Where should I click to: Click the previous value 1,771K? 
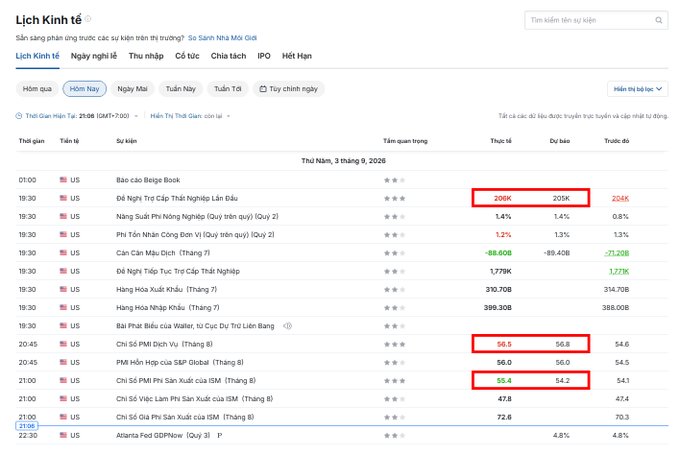pos(619,271)
